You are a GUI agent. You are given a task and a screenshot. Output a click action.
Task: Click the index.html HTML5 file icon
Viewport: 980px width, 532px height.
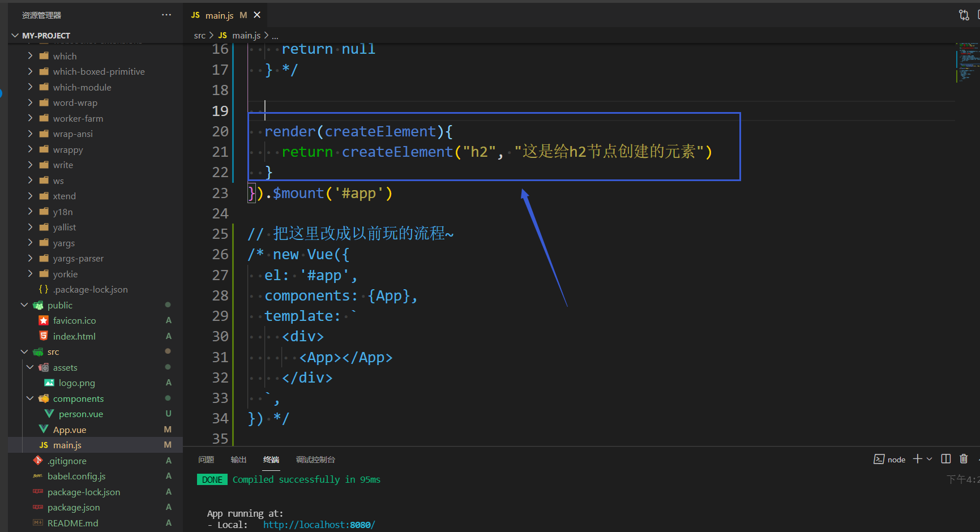click(x=44, y=336)
